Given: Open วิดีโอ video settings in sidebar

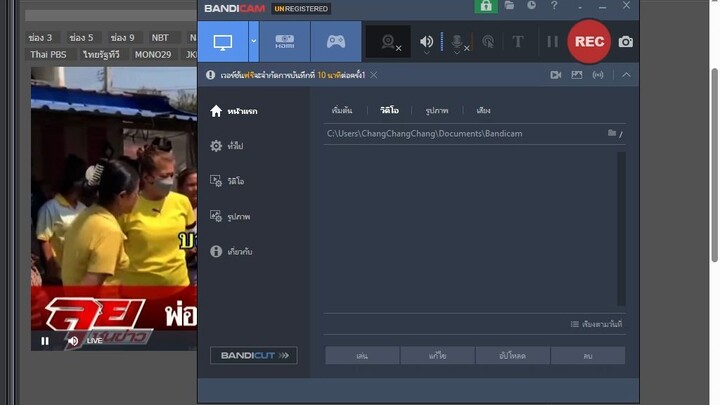Looking at the screenshot, I should click(x=227, y=181).
